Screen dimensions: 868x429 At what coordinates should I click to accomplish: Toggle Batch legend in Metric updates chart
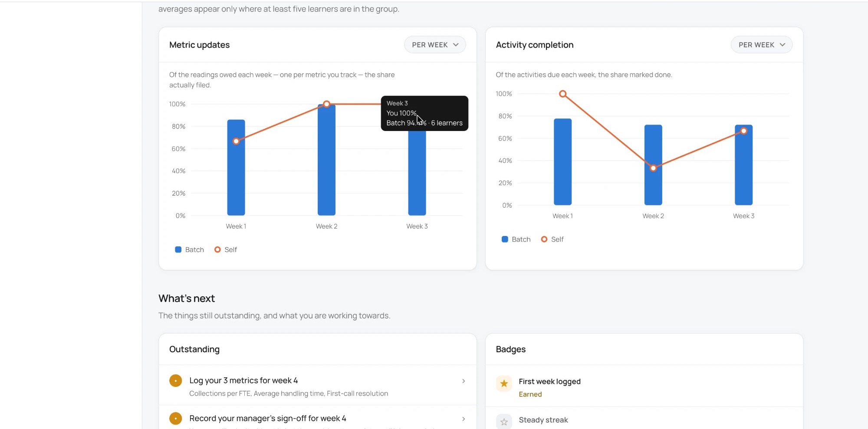[189, 249]
